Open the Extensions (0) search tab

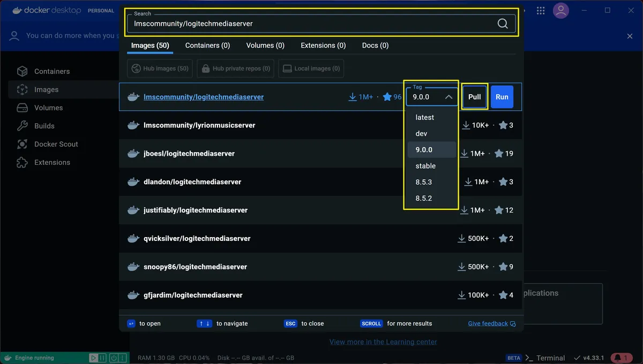click(323, 45)
